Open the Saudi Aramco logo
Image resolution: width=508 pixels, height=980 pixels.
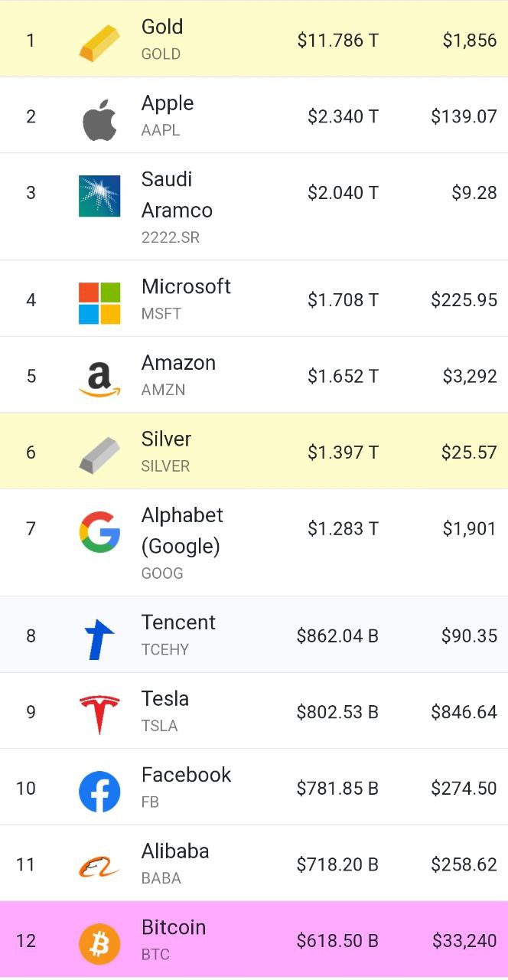pyautogui.click(x=99, y=196)
